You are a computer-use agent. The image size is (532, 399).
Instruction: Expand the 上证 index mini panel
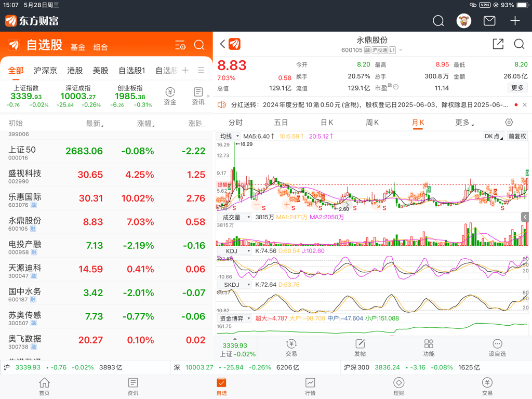(235, 348)
